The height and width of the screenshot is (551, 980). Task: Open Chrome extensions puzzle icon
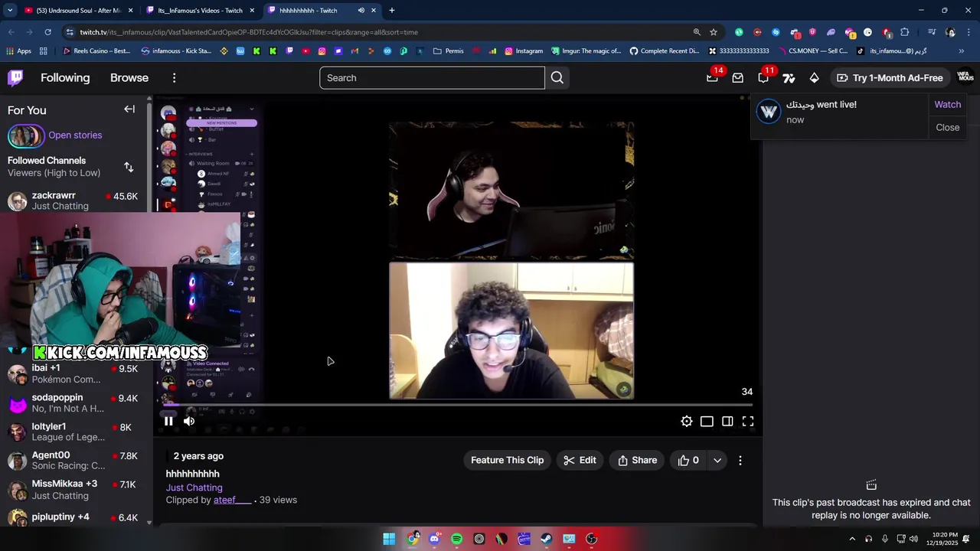(x=905, y=32)
